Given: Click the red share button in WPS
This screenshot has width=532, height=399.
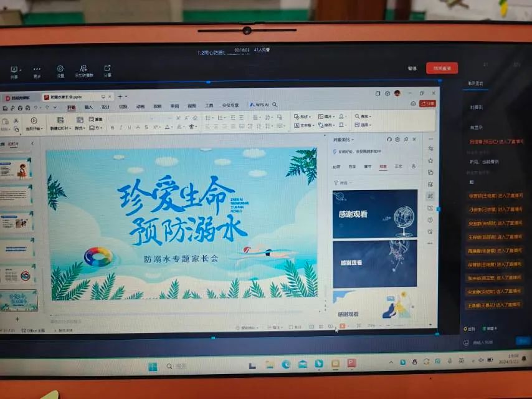Looking at the screenshot, I should point(427,103).
